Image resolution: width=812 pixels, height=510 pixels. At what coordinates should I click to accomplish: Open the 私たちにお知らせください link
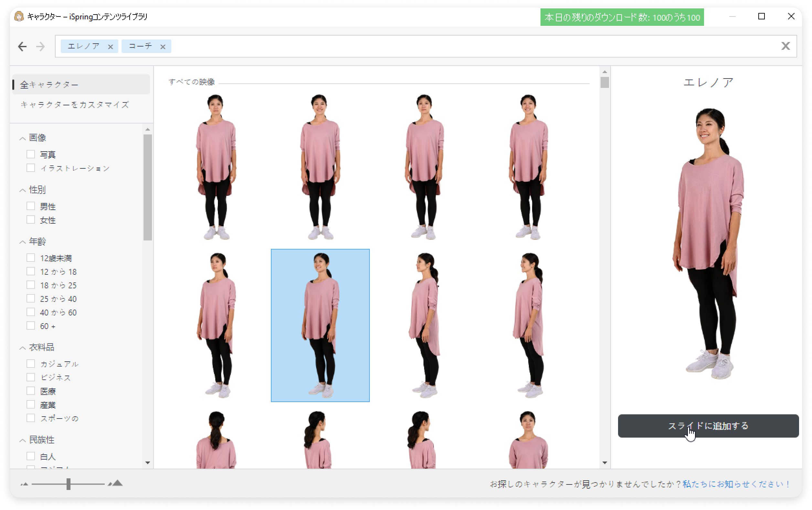click(x=735, y=484)
